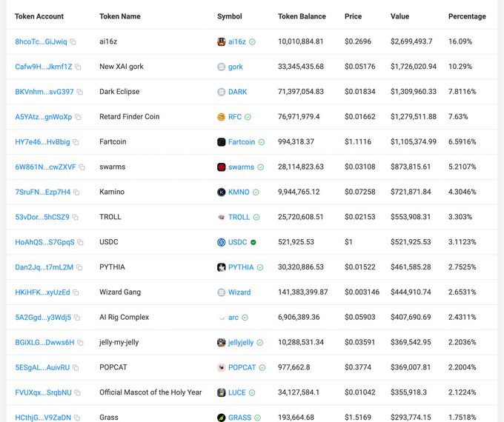
Task: Click the POPCAT token logo icon
Action: coord(221,367)
